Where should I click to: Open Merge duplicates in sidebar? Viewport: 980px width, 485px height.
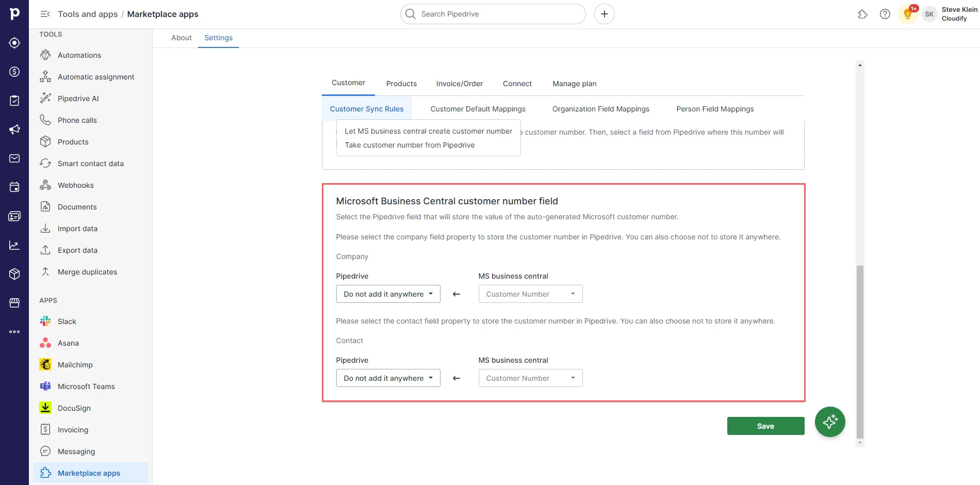tap(91, 272)
